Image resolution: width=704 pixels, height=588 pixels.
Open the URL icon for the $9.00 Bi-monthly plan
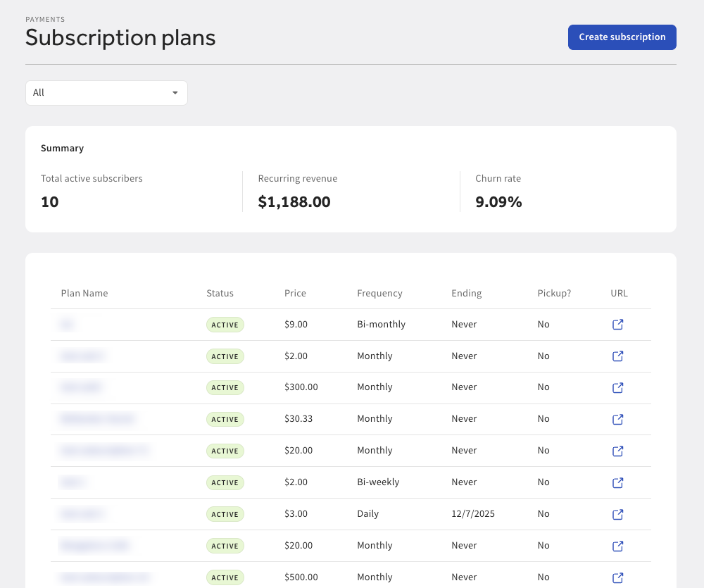coord(617,325)
